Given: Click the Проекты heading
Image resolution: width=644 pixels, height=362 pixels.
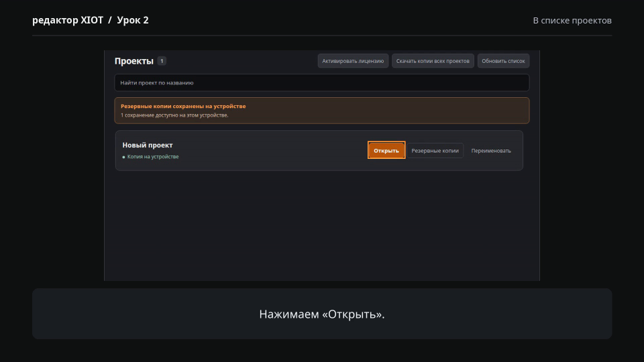Looking at the screenshot, I should pyautogui.click(x=134, y=61).
